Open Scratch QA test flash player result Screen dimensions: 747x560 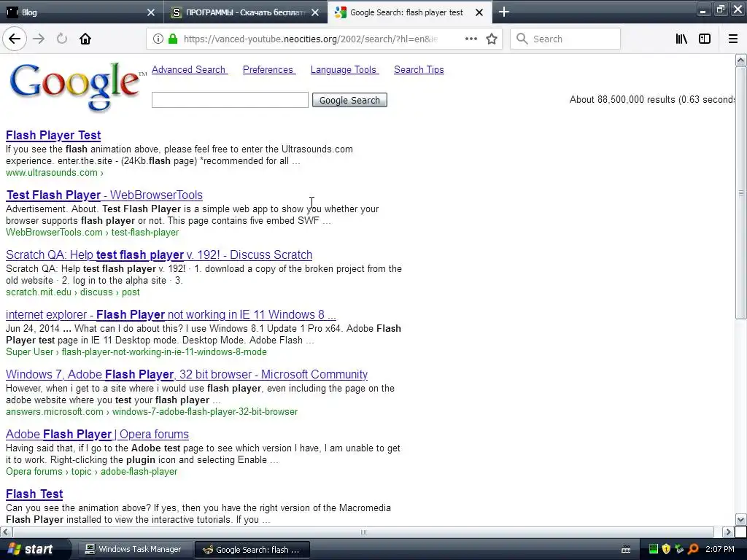[159, 254]
